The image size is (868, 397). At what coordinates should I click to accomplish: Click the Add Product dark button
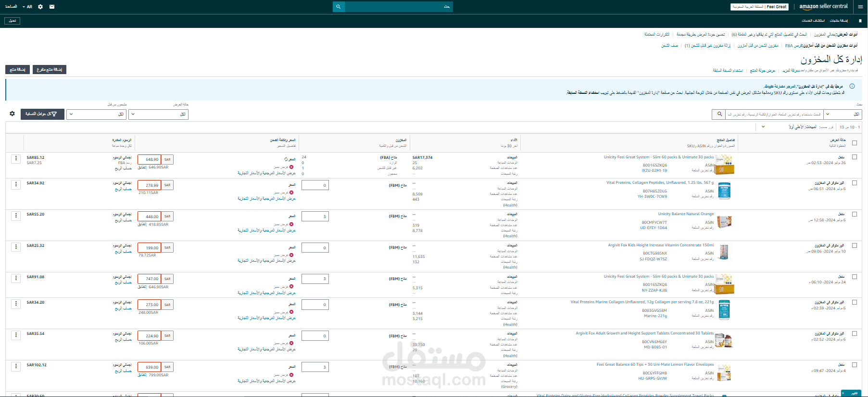pos(18,70)
